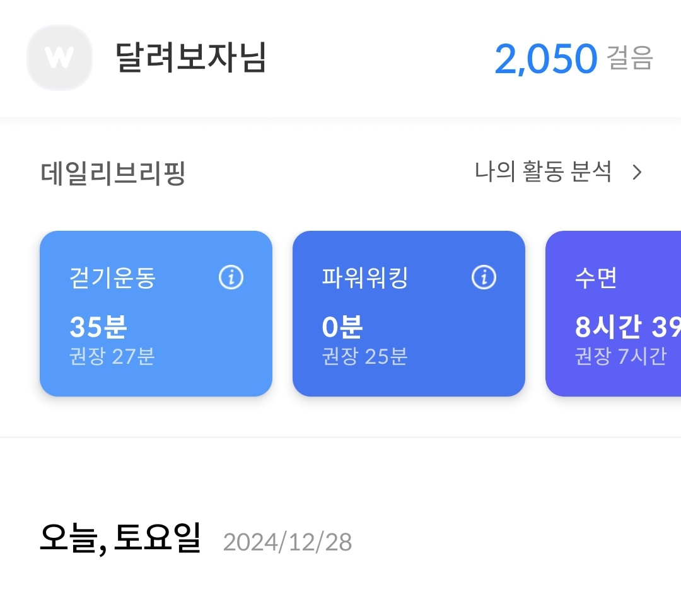This screenshot has width=681, height=616.
Task: Tap the 0분 power walking value
Action: (342, 327)
